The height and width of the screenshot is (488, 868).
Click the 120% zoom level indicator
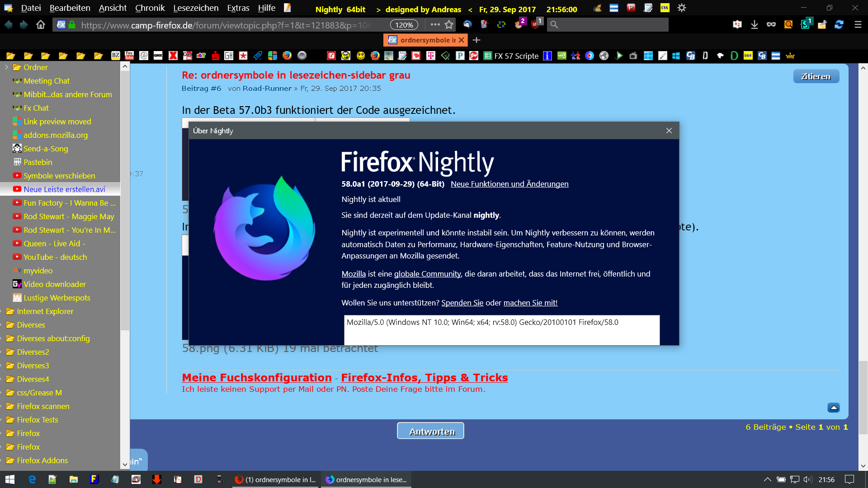[x=404, y=25]
